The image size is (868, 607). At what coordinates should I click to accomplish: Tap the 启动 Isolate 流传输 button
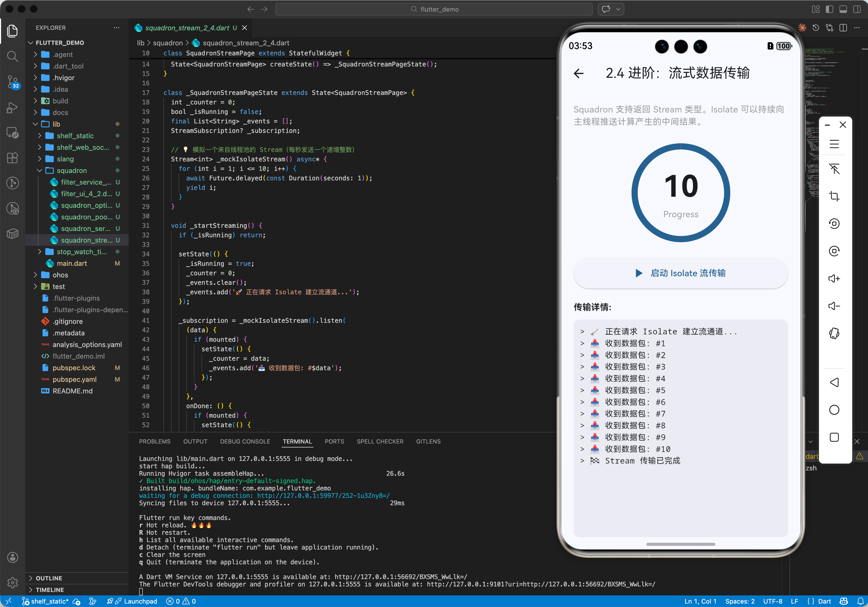point(680,273)
